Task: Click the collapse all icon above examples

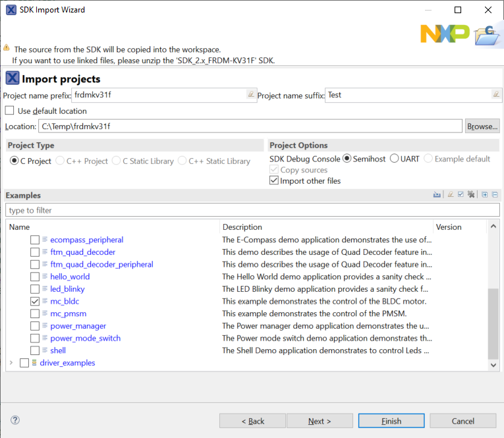Action: [494, 195]
